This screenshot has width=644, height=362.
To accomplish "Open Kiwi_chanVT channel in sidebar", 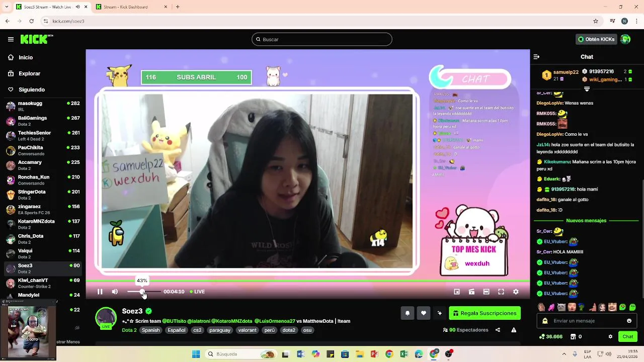I will coord(43,283).
